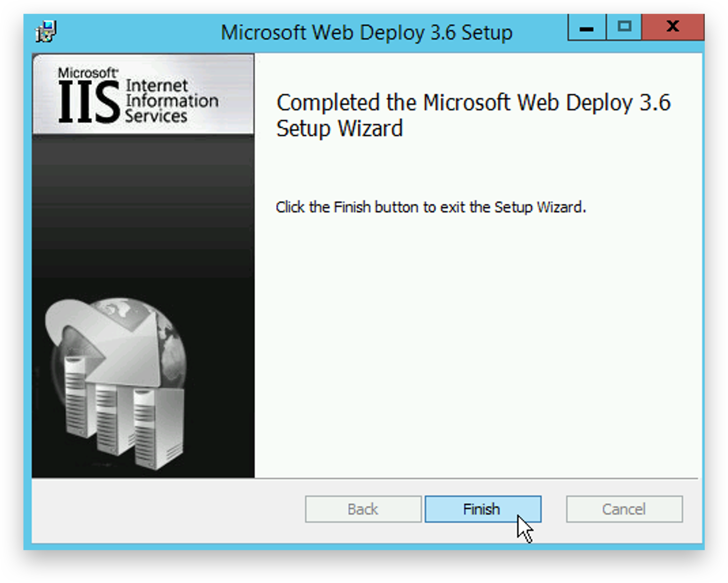Click the 'Click the Finish button' instruction text

click(x=430, y=207)
